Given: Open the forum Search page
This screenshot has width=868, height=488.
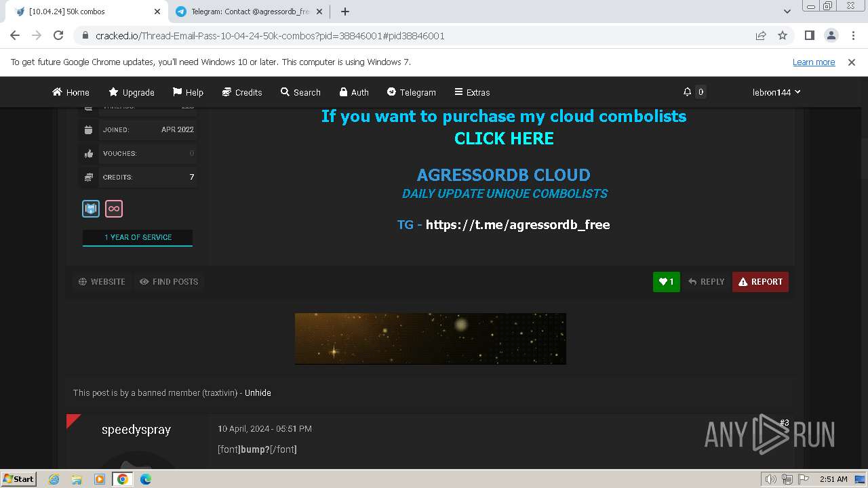Looking at the screenshot, I should (x=300, y=92).
